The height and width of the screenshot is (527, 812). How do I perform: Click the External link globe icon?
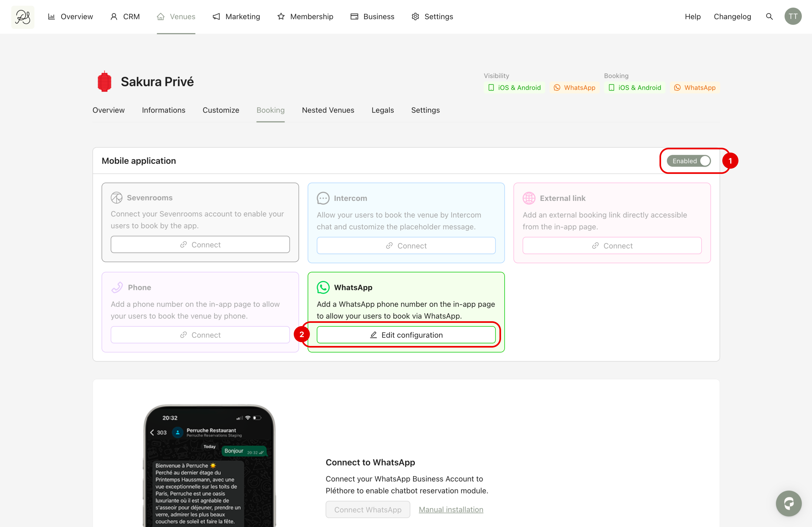[x=529, y=198]
